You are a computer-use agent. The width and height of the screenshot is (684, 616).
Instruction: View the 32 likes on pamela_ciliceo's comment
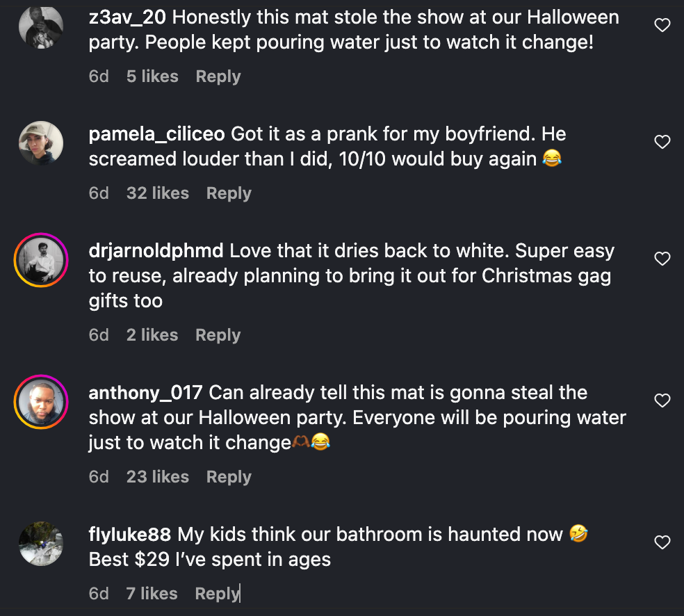tap(158, 193)
